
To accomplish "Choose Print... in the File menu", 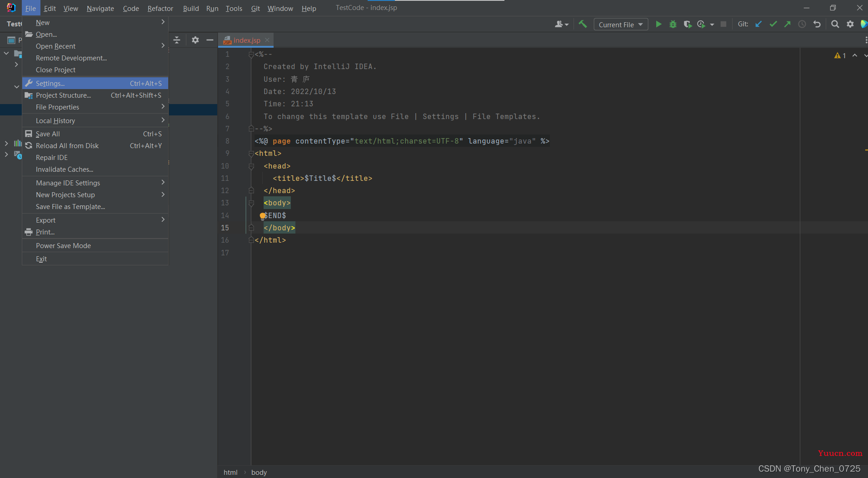I will (x=95, y=232).
